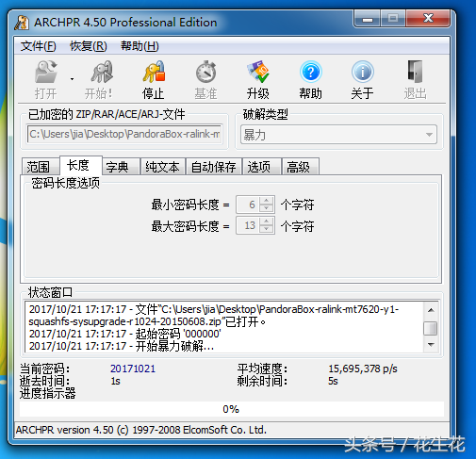Click average speed value 15,695,378 p/s
This screenshot has width=476, height=459.
pyautogui.click(x=363, y=369)
